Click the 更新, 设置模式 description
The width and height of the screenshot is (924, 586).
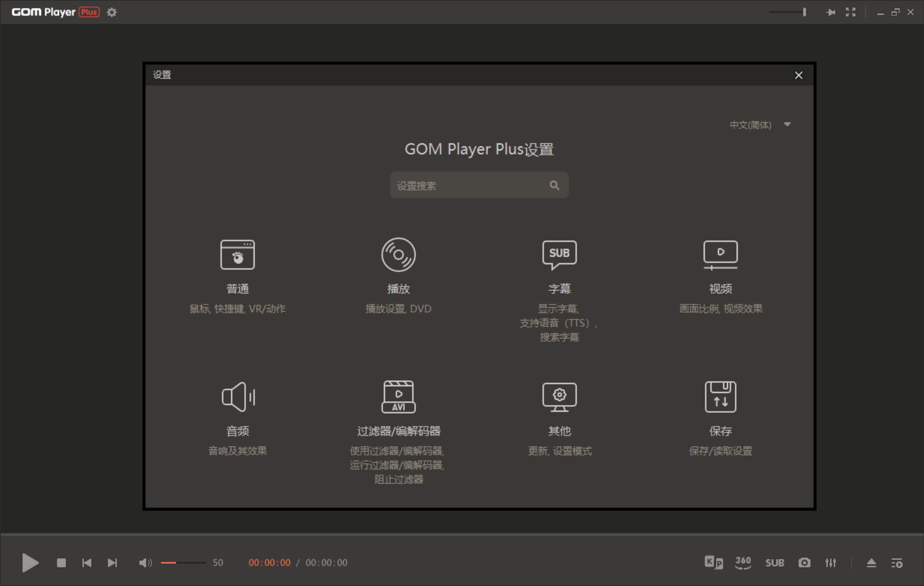pyautogui.click(x=560, y=451)
